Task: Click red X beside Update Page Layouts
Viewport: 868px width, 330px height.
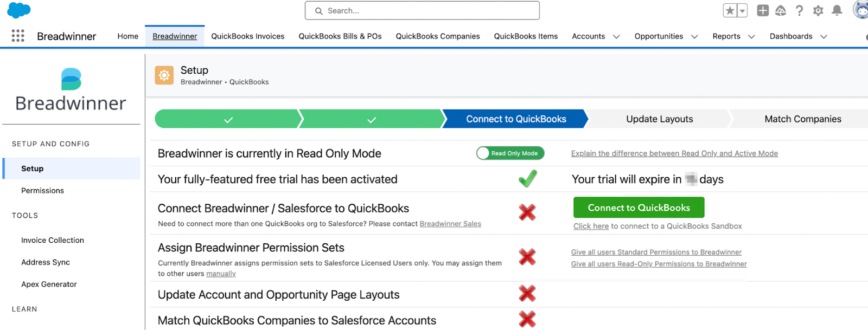Action: (x=527, y=293)
